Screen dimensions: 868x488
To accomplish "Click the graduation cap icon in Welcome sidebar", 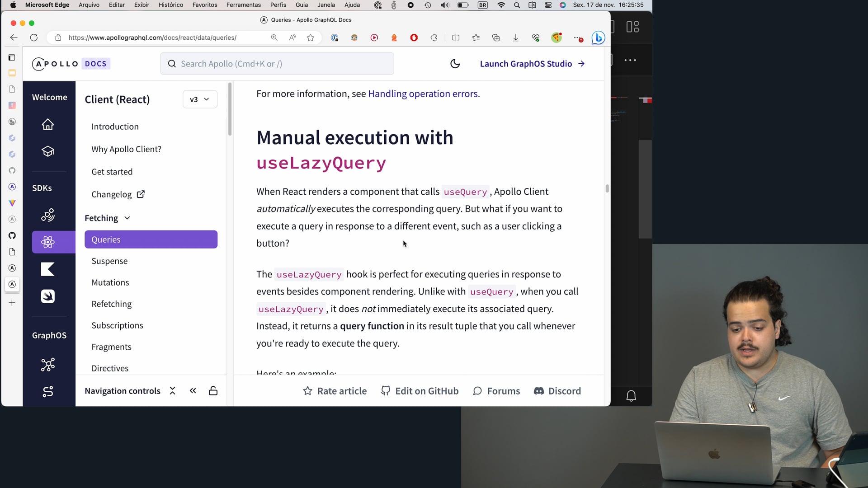I will (48, 151).
